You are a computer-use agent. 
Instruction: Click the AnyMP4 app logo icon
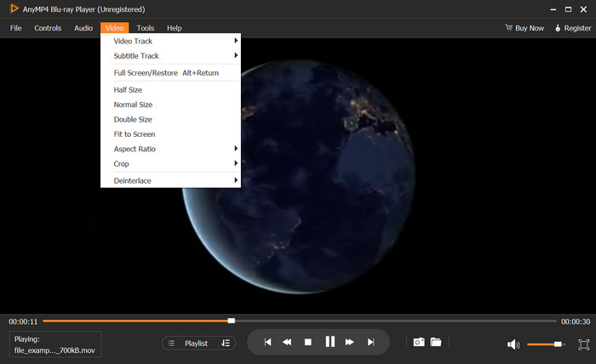[x=14, y=9]
